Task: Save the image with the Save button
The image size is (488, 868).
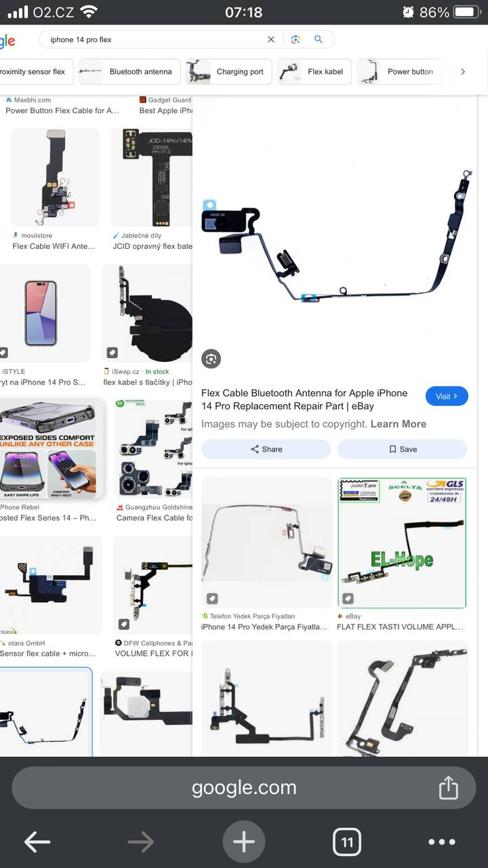Action: click(403, 449)
